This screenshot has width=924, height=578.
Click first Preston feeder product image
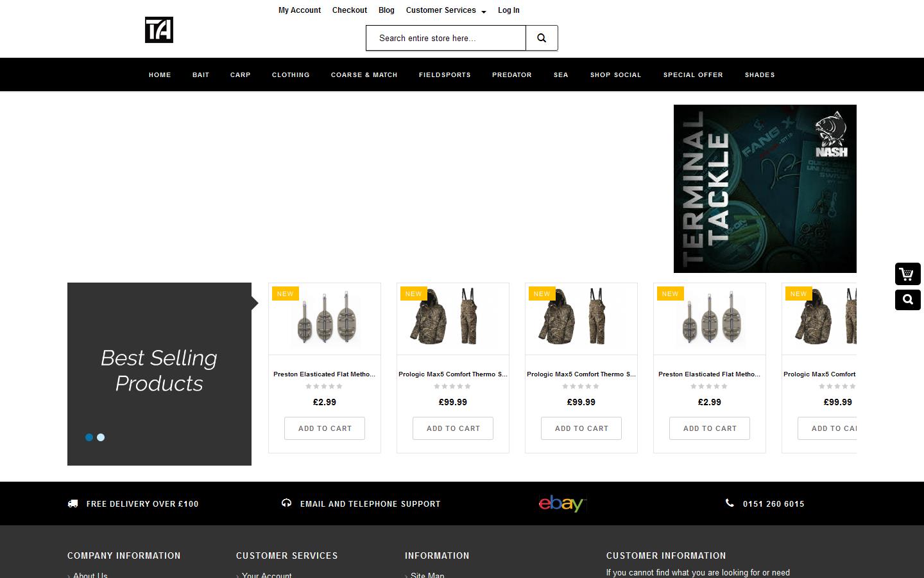coord(325,319)
